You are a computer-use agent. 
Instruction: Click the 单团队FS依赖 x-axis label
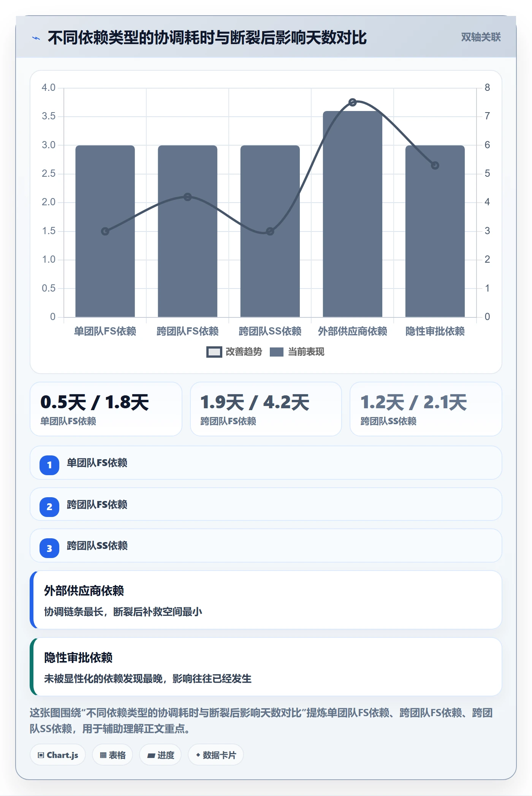105,331
